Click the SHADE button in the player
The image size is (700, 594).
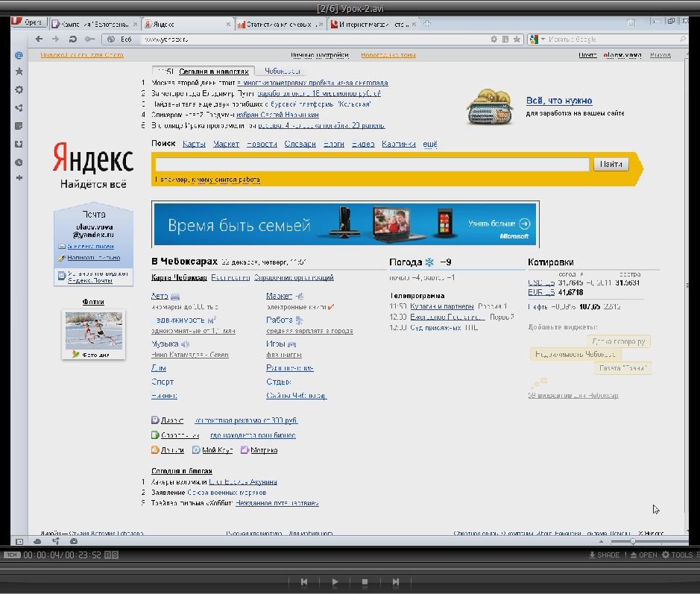(x=604, y=554)
